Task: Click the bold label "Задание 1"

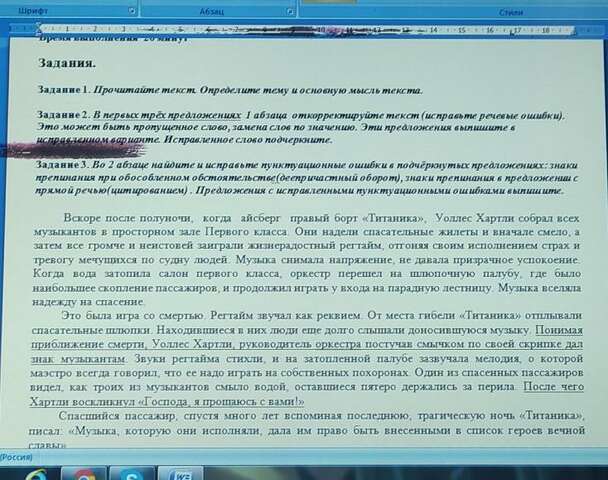Action: (64, 90)
